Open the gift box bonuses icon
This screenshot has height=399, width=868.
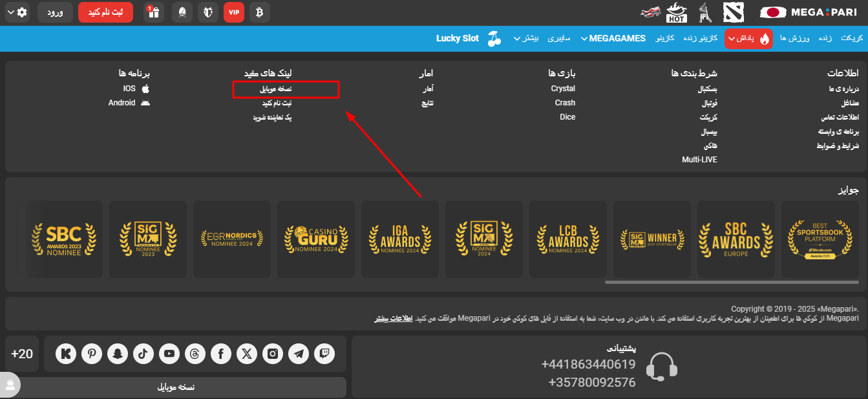pyautogui.click(x=154, y=12)
